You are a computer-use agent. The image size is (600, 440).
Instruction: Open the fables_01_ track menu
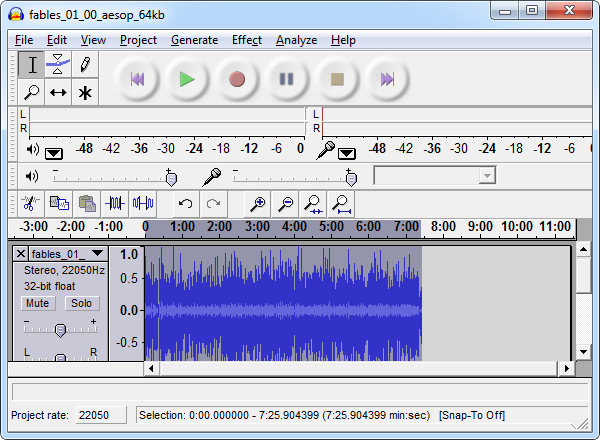coord(68,254)
